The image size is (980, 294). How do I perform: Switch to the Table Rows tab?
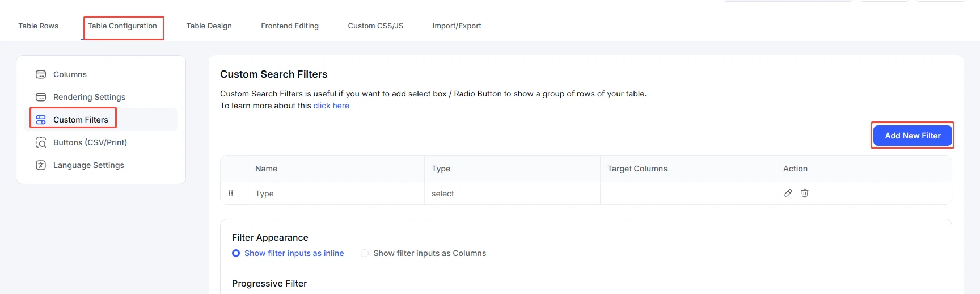pos(38,26)
